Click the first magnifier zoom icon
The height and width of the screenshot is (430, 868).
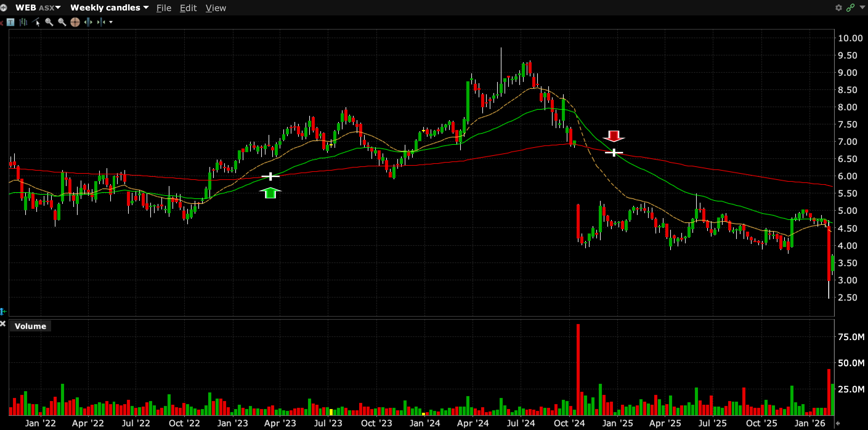[x=49, y=22]
